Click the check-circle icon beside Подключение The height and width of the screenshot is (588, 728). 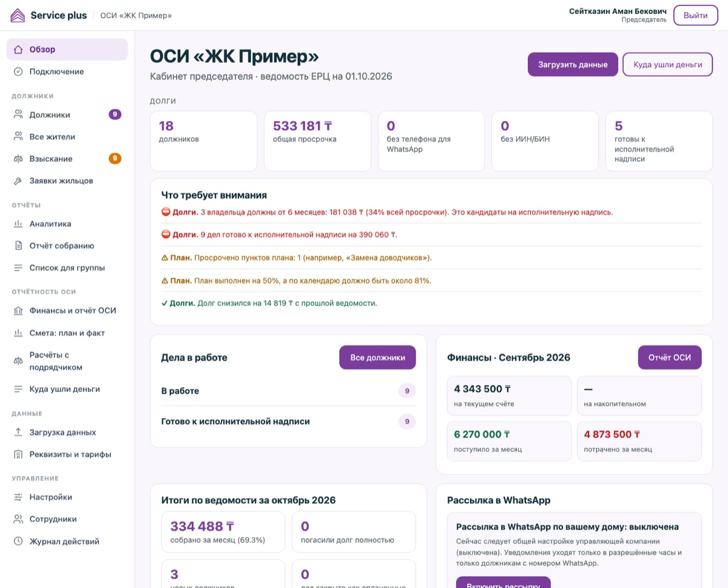18,72
